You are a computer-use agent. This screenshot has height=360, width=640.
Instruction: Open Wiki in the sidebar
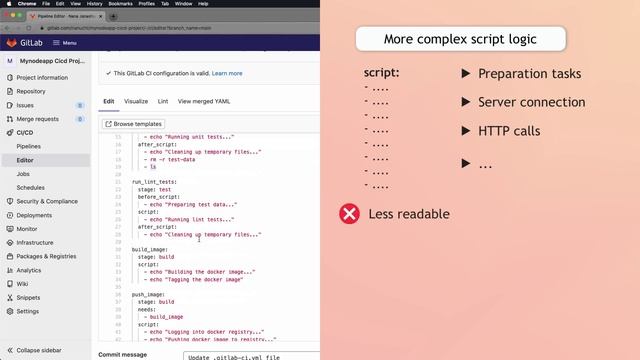tap(22, 284)
